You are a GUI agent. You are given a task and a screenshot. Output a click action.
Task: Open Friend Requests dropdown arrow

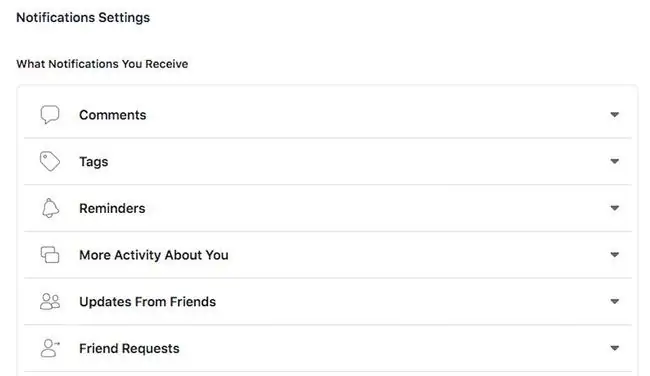click(x=614, y=348)
